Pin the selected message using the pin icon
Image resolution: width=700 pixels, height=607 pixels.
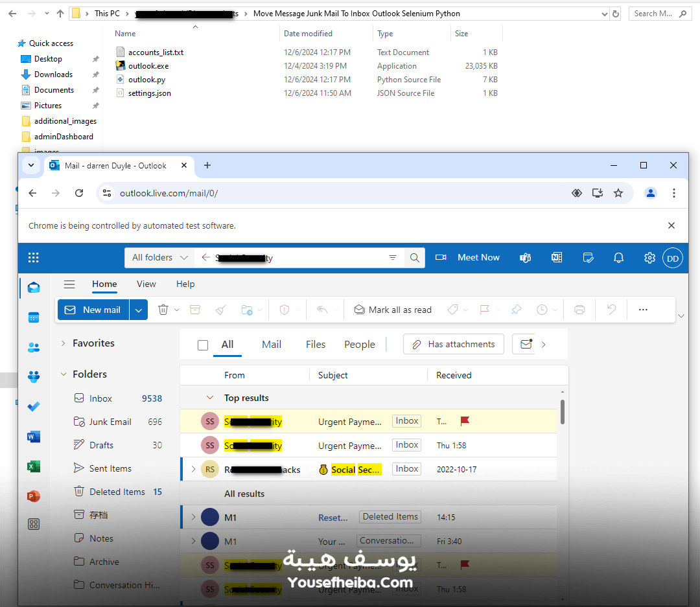pos(516,310)
